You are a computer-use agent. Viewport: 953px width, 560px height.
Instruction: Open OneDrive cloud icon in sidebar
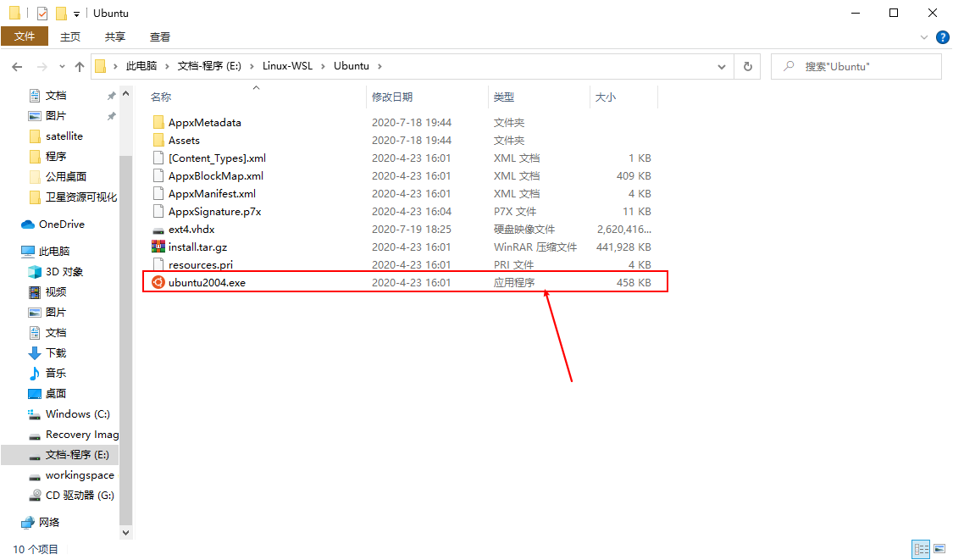[27, 225]
